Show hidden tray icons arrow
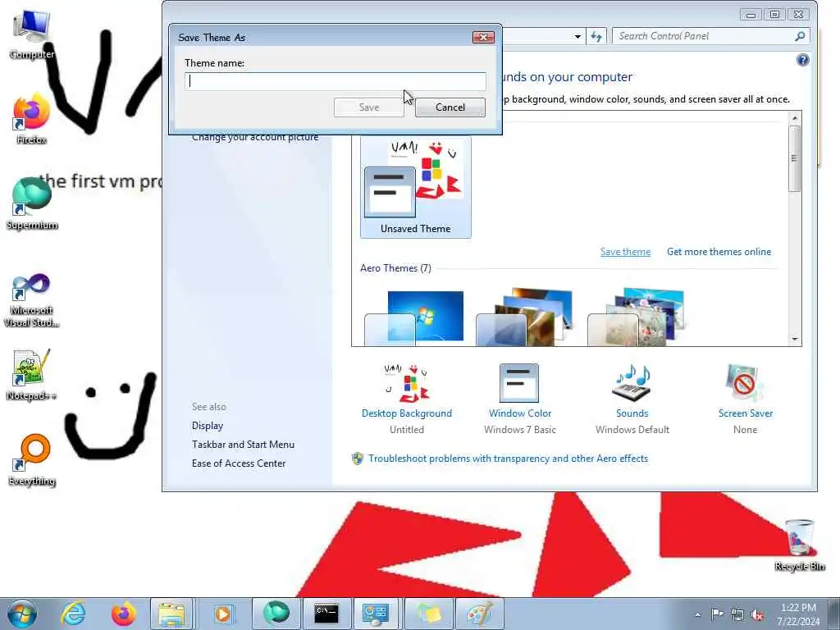840x630 pixels. [697, 614]
